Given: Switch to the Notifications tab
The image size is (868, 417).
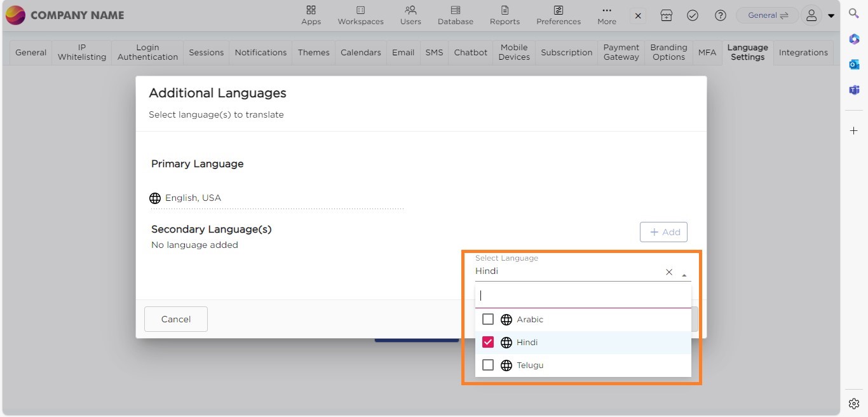Looking at the screenshot, I should [261, 52].
